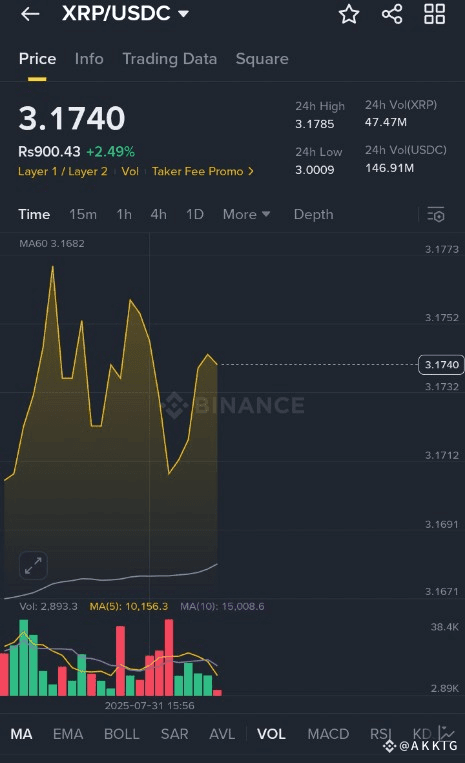The width and height of the screenshot is (465, 763).
Task: Add XRP/USDC to favorites with star
Action: click(x=349, y=14)
